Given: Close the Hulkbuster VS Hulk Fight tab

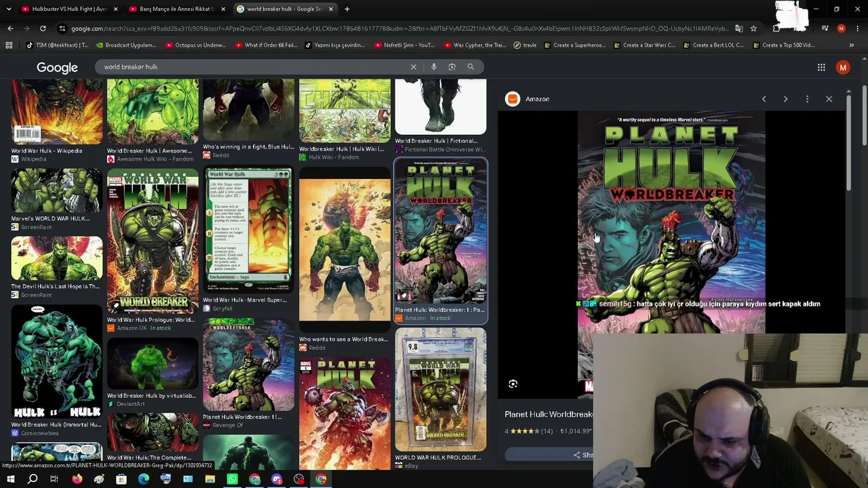Looking at the screenshot, I should [x=115, y=9].
